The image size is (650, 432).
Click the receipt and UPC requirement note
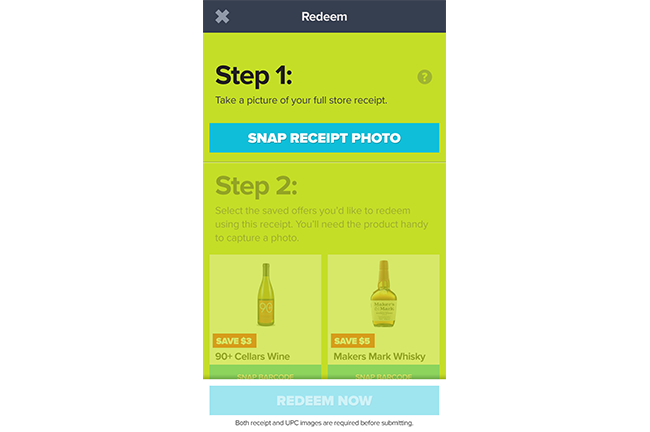(324, 423)
